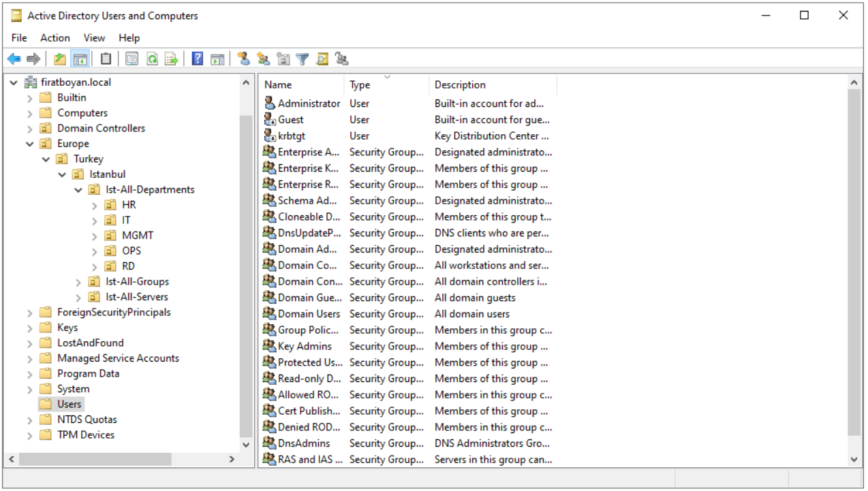
Task: Open Properties via toolbar icon
Action: click(131, 59)
